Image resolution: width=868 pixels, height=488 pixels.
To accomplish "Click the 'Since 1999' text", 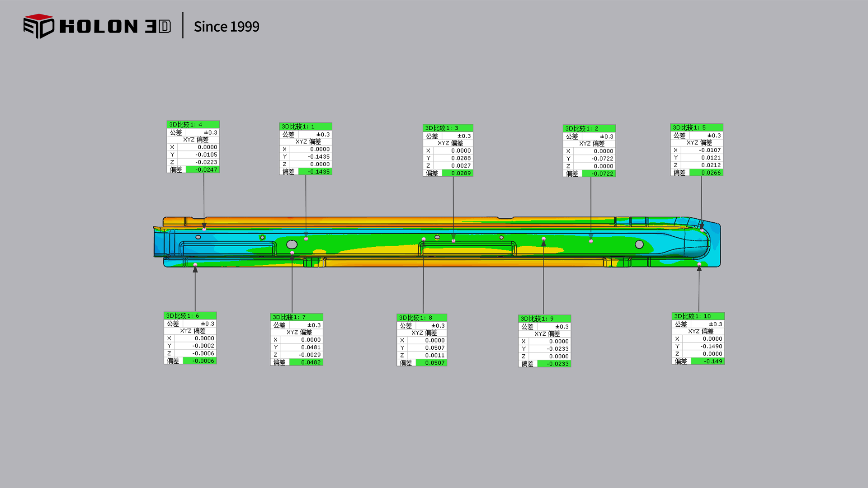I will click(226, 27).
